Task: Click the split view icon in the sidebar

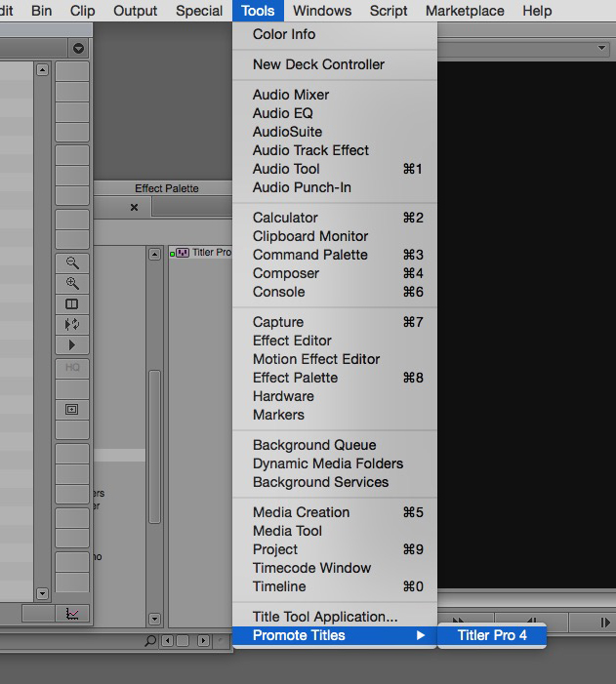Action: tap(72, 303)
